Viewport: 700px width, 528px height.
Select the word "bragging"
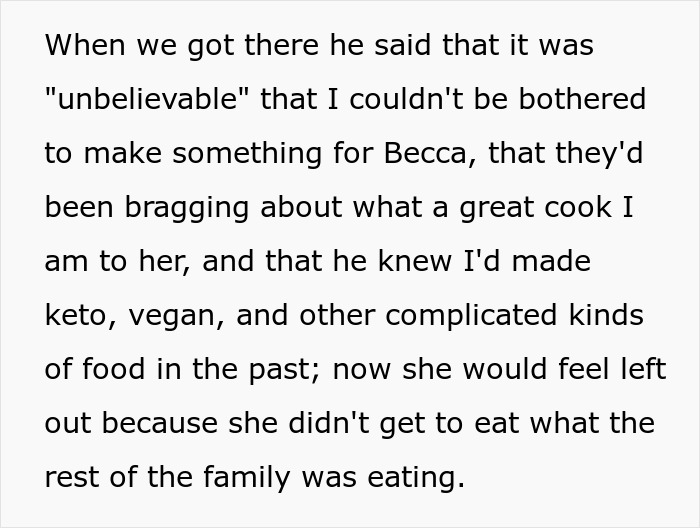[x=187, y=209]
